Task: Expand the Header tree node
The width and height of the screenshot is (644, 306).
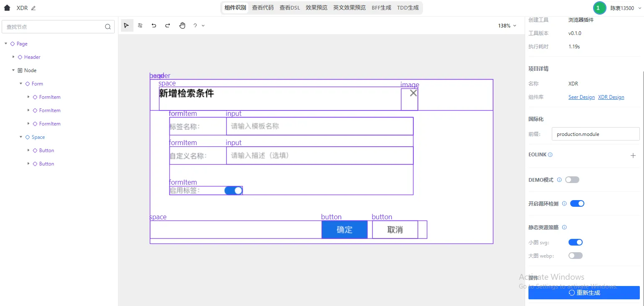Action: (13, 57)
